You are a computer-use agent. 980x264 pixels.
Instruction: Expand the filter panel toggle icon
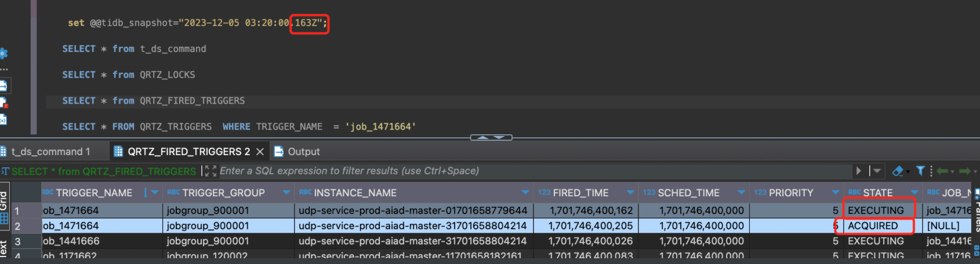[x=210, y=171]
